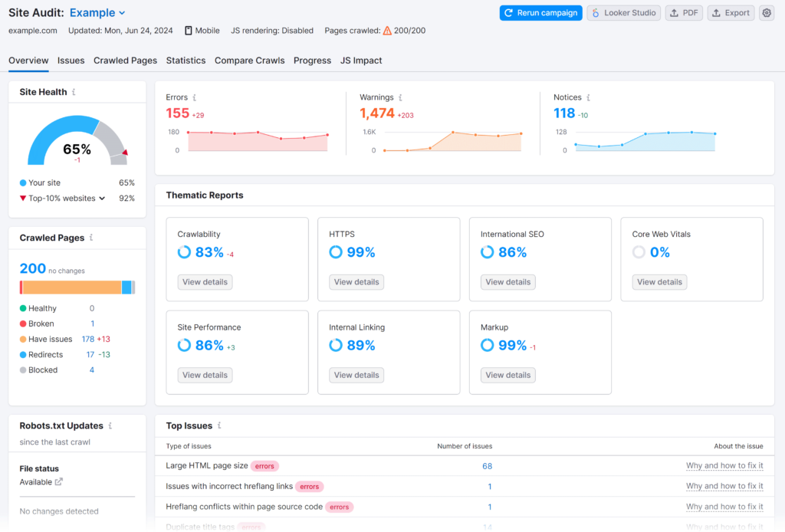Click the blue segment of crawled pages bar
Viewport: 785px width, 532px height.
coord(126,287)
